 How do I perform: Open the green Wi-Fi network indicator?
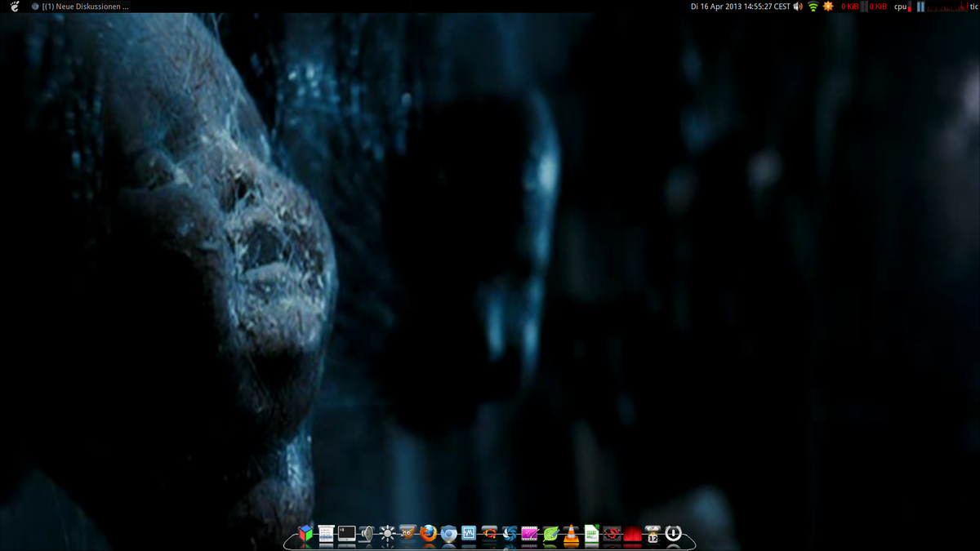813,7
